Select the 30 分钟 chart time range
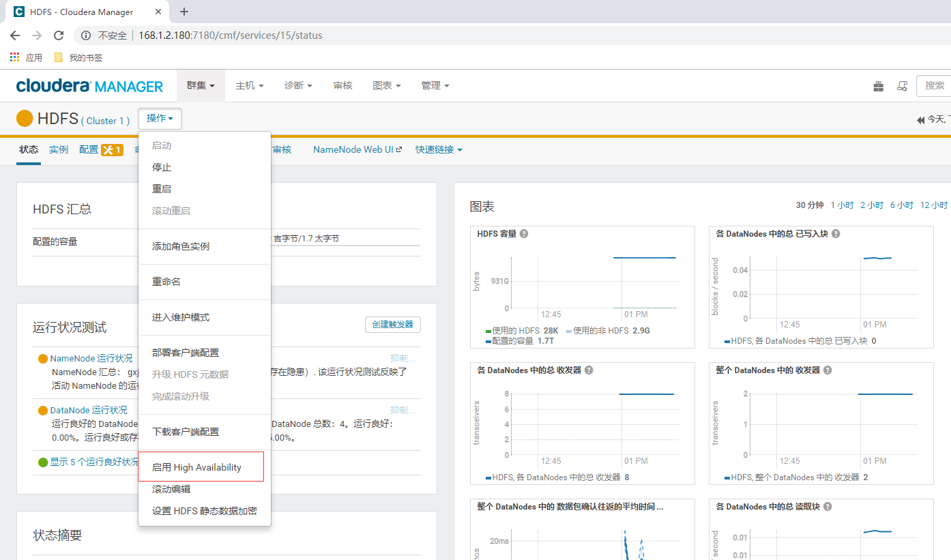The height and width of the screenshot is (560, 951). tap(810, 205)
